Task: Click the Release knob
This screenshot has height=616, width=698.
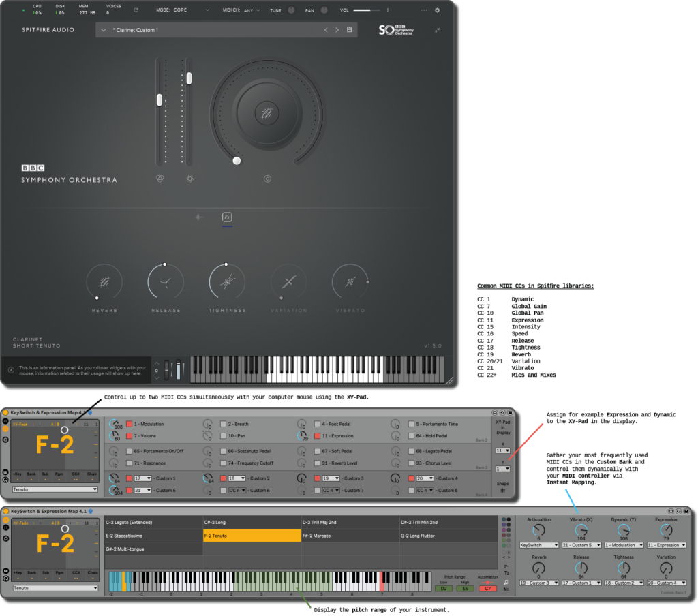Action: pyautogui.click(x=166, y=281)
